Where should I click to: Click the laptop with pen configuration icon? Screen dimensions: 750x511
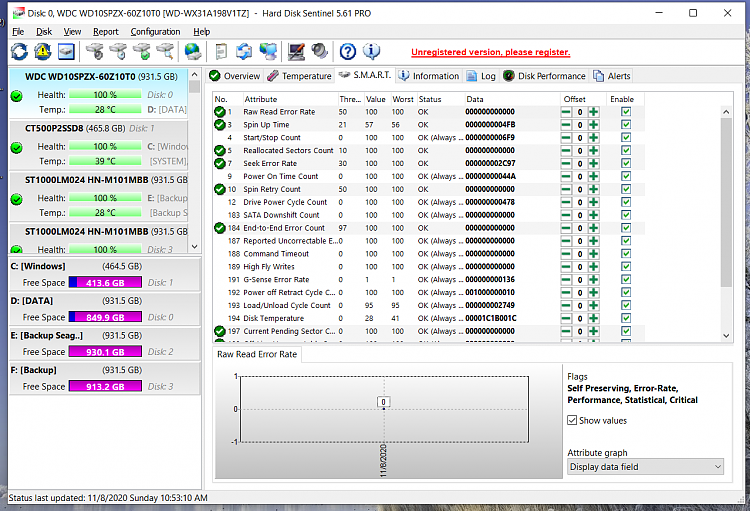click(x=296, y=51)
